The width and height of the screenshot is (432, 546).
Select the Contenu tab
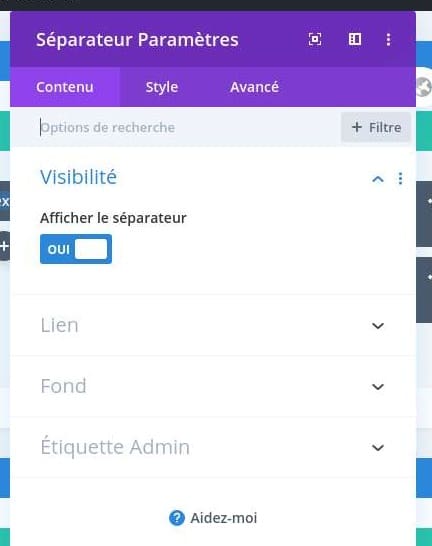(x=65, y=87)
